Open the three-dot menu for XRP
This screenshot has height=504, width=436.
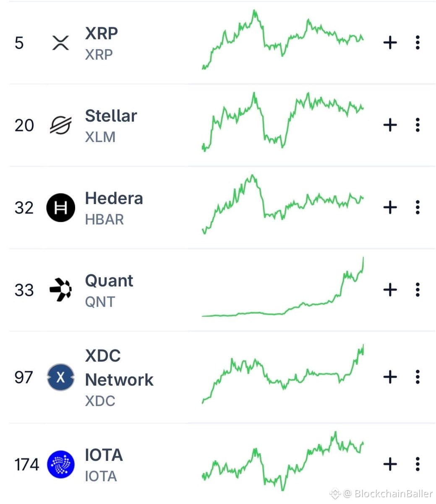point(418,42)
